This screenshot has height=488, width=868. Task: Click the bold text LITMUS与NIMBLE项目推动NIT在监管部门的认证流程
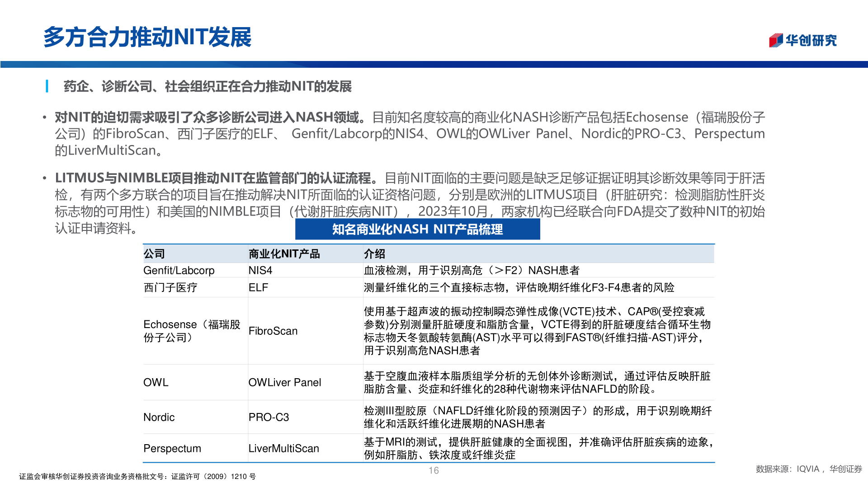click(216, 178)
